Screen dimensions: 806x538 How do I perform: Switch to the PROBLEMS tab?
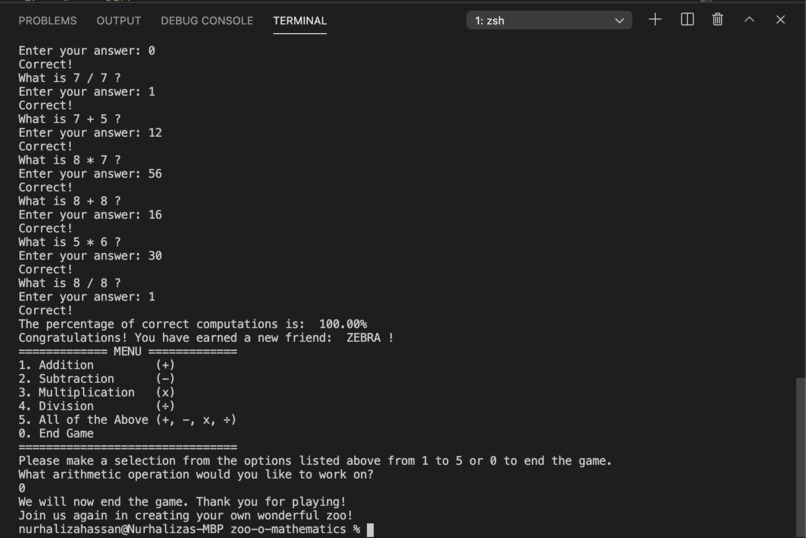tap(47, 21)
